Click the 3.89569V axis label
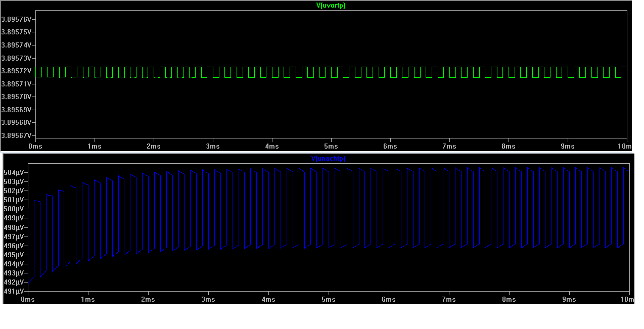Screen dimensions: 644x329 pos(17,110)
